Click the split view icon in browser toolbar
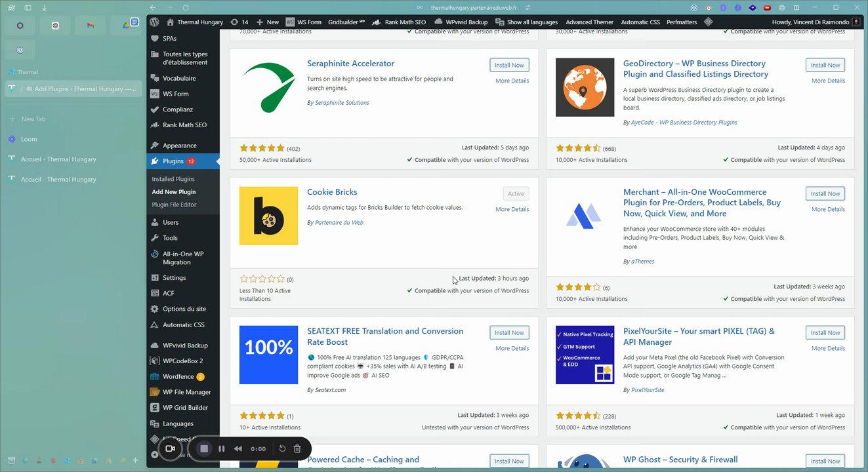 pyautogui.click(x=795, y=8)
